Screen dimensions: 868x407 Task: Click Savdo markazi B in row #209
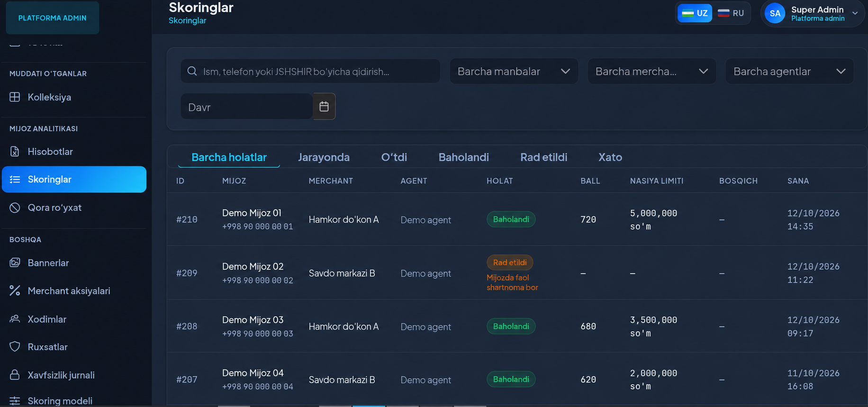(342, 273)
